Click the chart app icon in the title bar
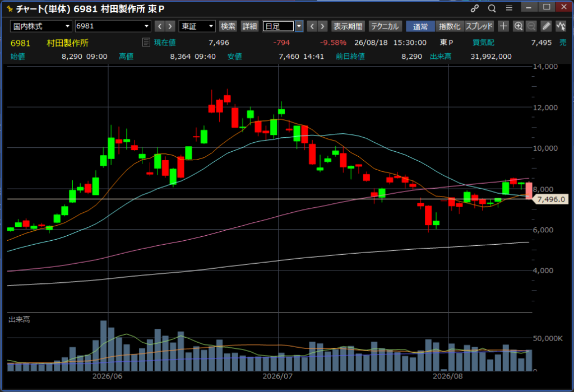The height and width of the screenshot is (392, 574). tap(10, 9)
